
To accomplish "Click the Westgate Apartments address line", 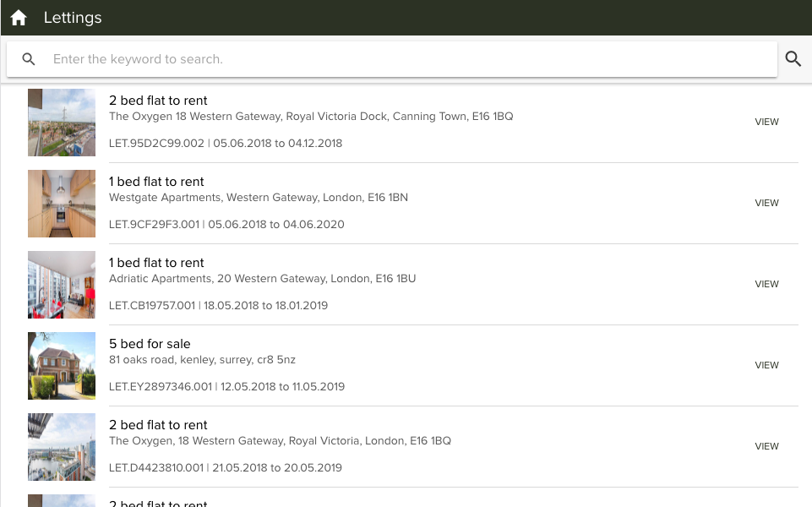I will 259,198.
